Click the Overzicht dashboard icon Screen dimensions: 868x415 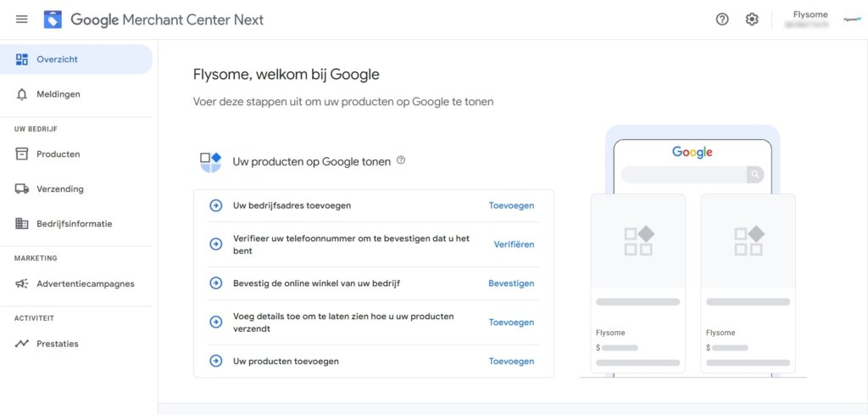coord(21,59)
